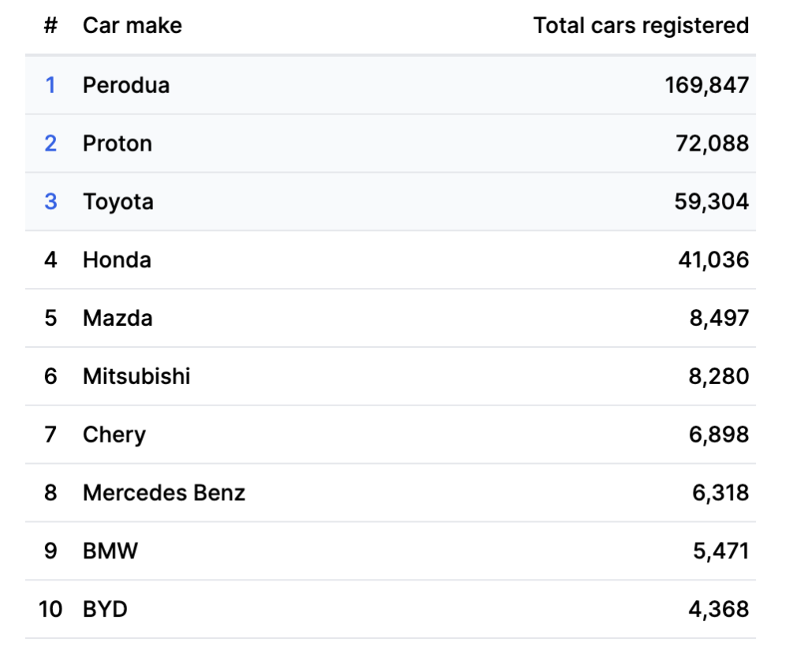Click on Honda in the table
This screenshot has width=808, height=672.
117,259
